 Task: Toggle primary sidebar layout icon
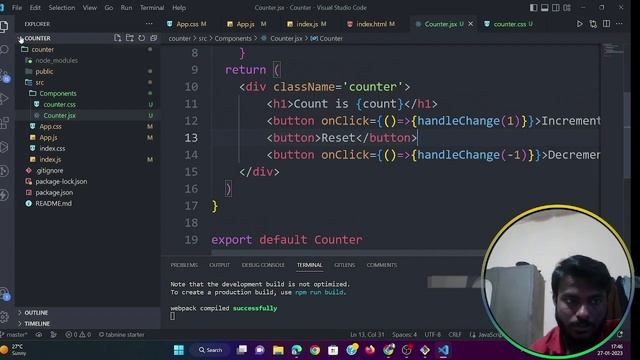533,8
